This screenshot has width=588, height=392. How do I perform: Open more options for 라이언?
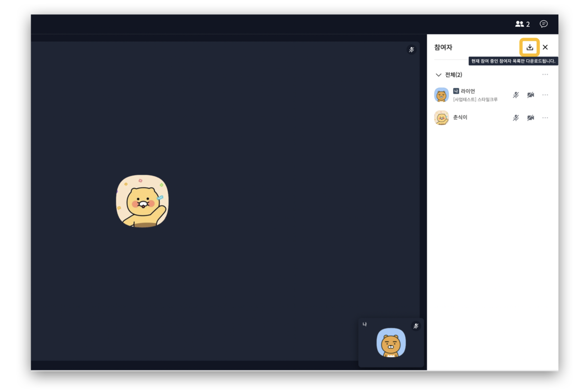tap(545, 95)
